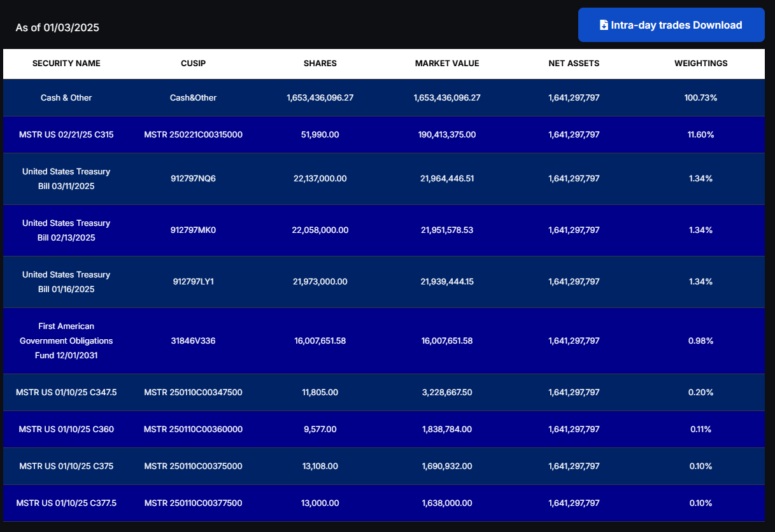This screenshot has width=775, height=532.
Task: Click the 9,577.00 shares cell
Action: pos(320,430)
